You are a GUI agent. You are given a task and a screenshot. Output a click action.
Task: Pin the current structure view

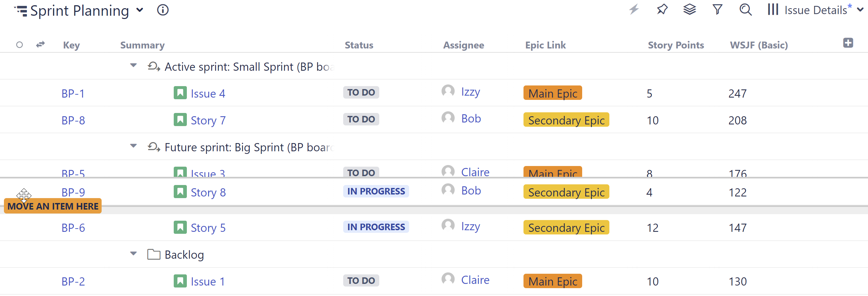(x=662, y=10)
